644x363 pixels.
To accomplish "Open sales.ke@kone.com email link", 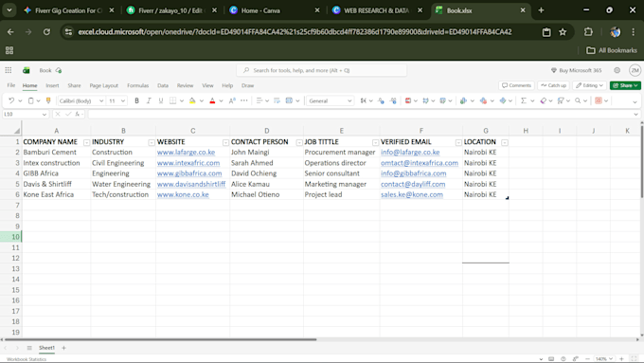I will pos(412,194).
